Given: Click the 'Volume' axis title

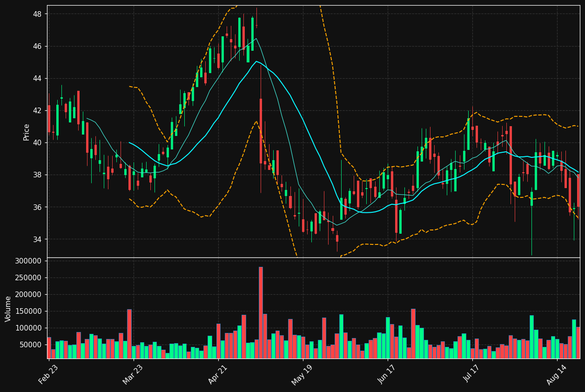Looking at the screenshot, I should 8,309.
